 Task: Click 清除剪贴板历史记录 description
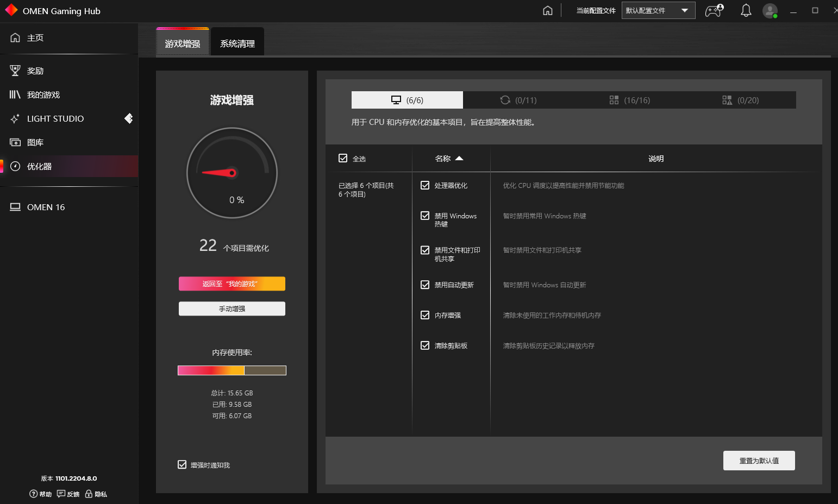(549, 346)
